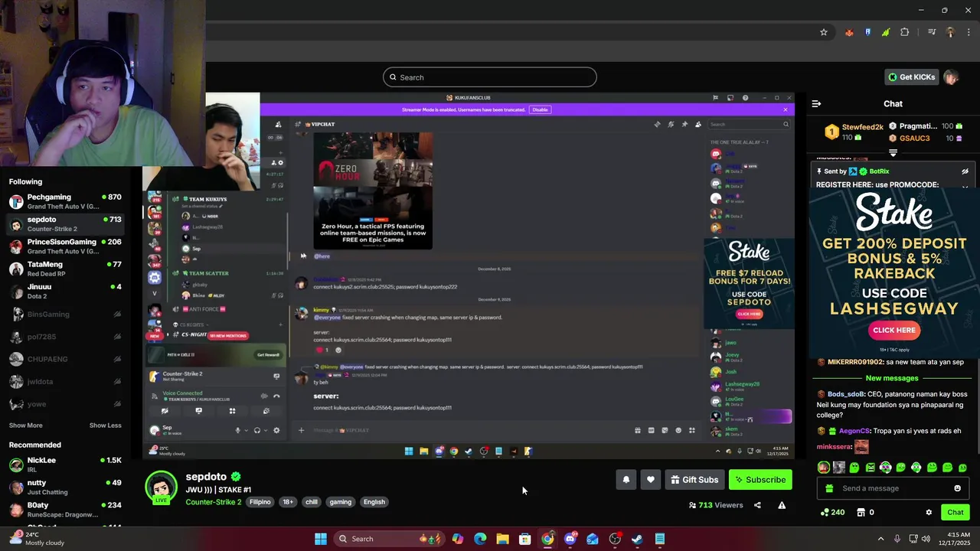Click GSAUC3 on the gift leaderboard

point(914,139)
